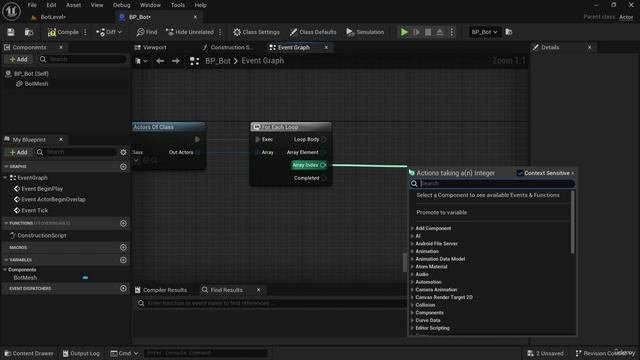Open play mode options three-dot menu
640x360 pixels.
tap(451, 32)
